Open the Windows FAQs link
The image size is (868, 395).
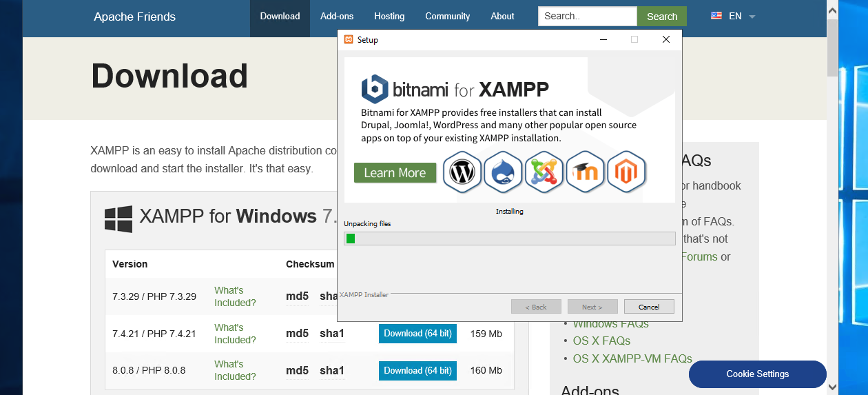tap(611, 324)
